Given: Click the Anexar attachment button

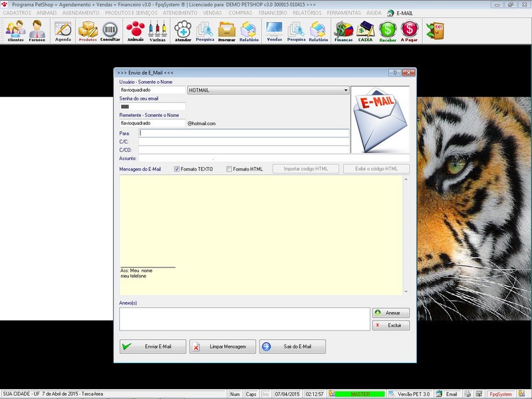Looking at the screenshot, I should click(391, 313).
